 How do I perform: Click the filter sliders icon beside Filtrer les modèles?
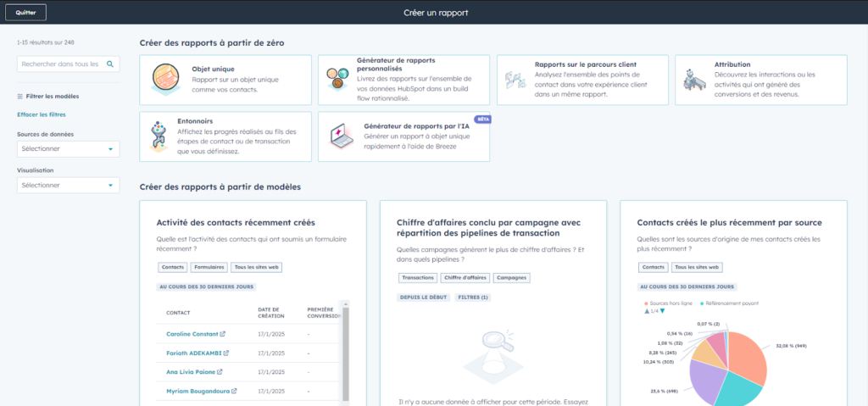(20, 97)
